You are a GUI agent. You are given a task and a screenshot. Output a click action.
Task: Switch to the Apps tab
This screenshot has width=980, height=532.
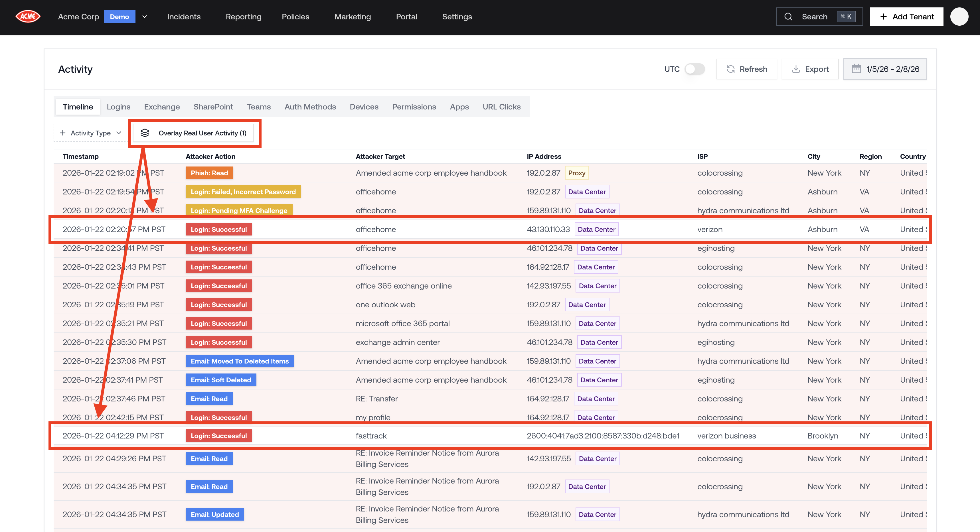point(459,107)
